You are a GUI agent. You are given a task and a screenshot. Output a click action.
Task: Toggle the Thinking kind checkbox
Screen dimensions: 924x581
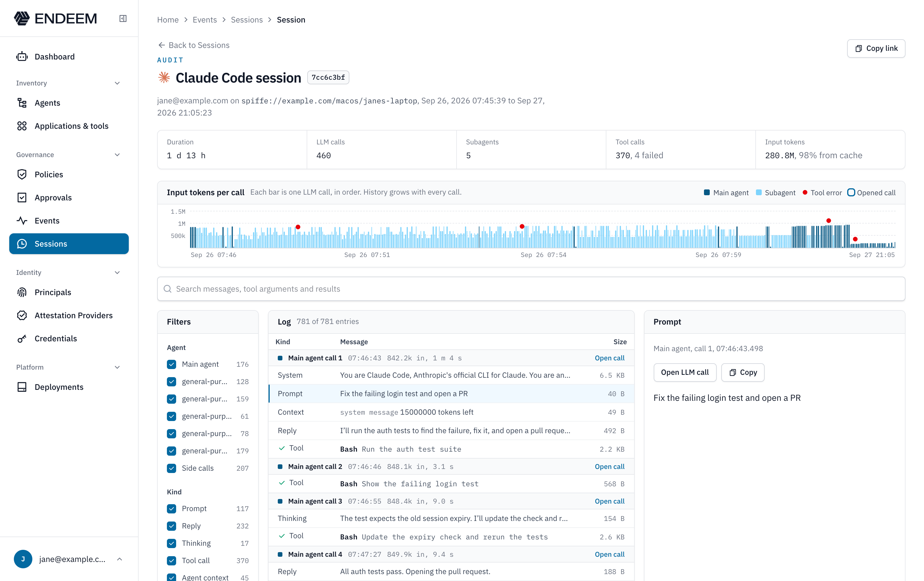point(172,543)
